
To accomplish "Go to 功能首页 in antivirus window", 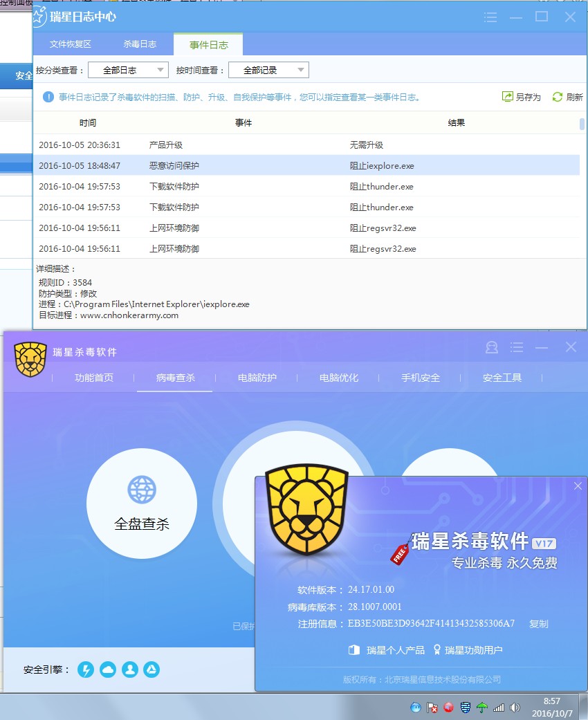I will tap(93, 378).
